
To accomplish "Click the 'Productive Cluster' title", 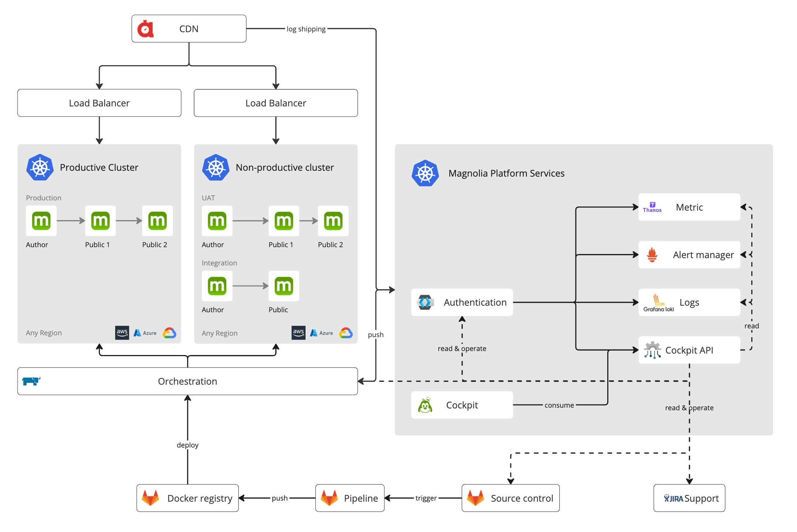I will click(x=99, y=167).
